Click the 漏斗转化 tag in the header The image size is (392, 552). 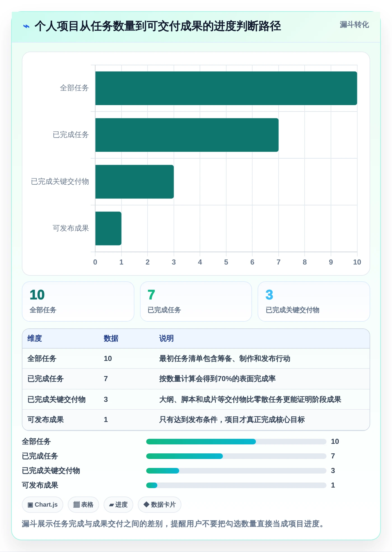[x=354, y=25]
